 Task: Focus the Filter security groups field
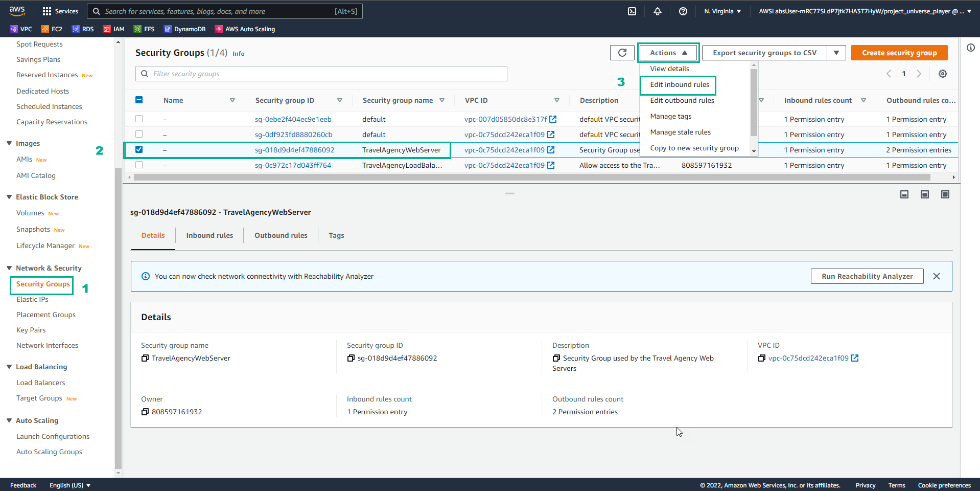321,74
